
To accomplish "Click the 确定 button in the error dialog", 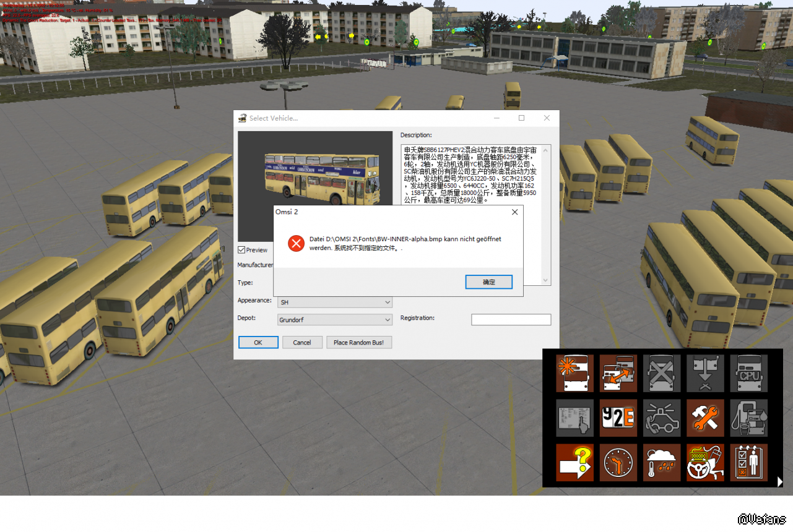I will [489, 282].
